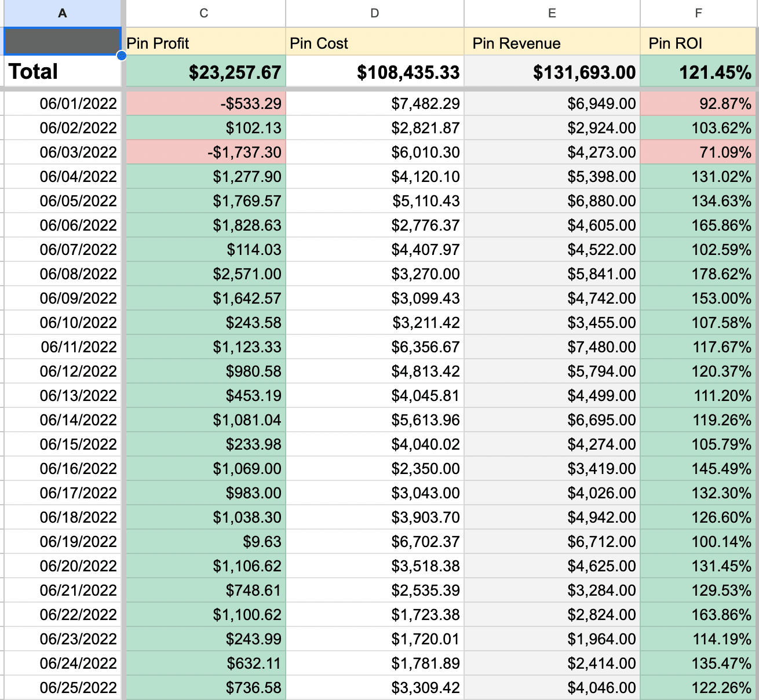Click the blue selection fill handle
The image size is (759, 700).
point(121,56)
